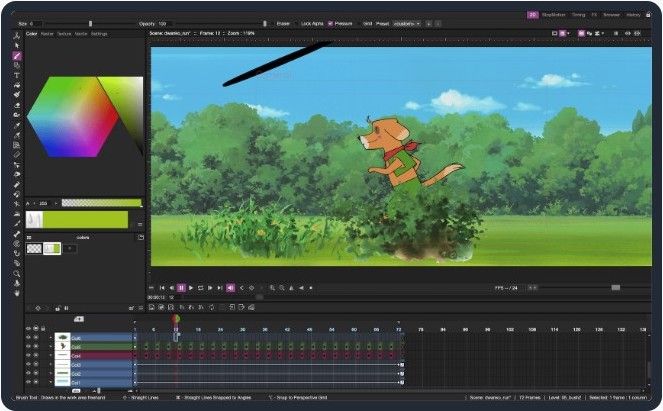Viewport: 663px width, 411px height.
Task: Click the brush Size slider handle
Action: 90,24
